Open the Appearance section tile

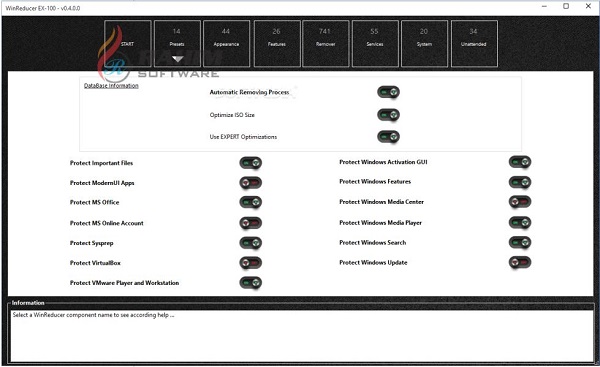point(226,44)
